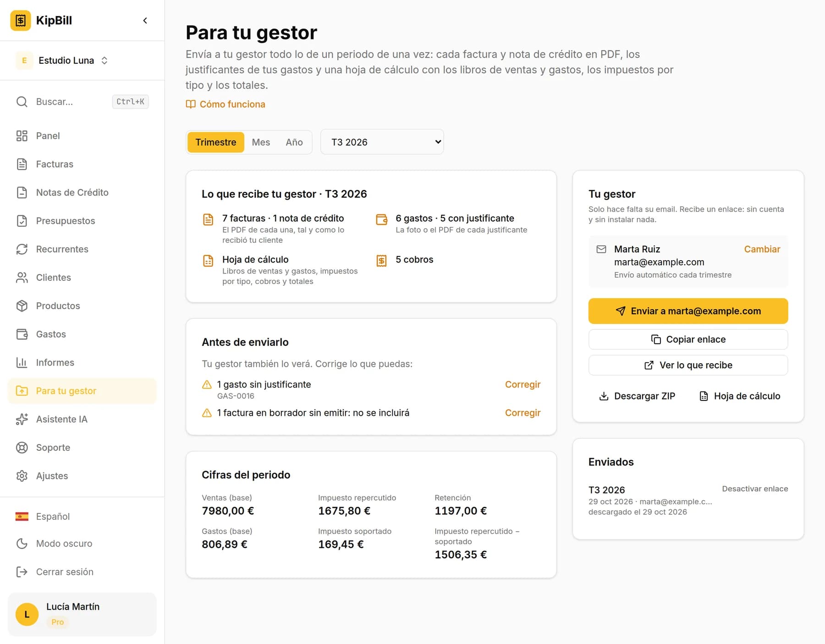The height and width of the screenshot is (644, 825).
Task: Click the 7980,00 € ventas value
Action: click(x=228, y=511)
